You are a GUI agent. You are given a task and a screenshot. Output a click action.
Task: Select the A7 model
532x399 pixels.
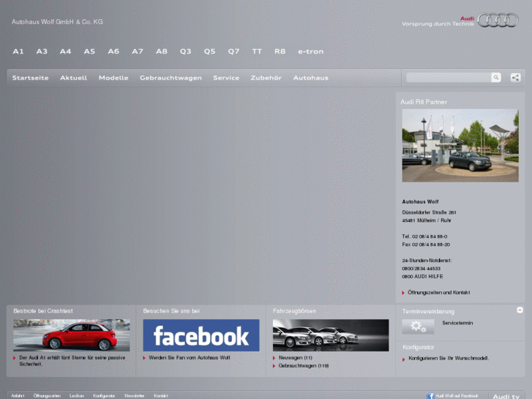coord(138,51)
